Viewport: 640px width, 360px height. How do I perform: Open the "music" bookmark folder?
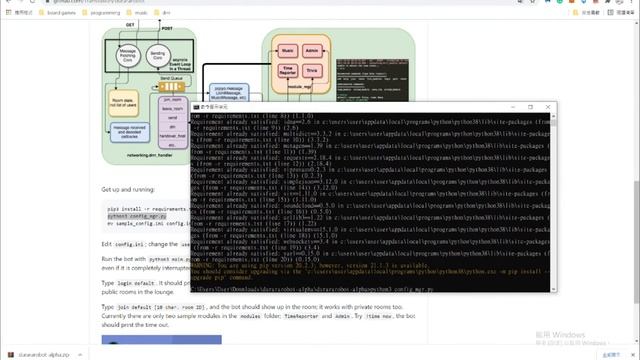137,13
